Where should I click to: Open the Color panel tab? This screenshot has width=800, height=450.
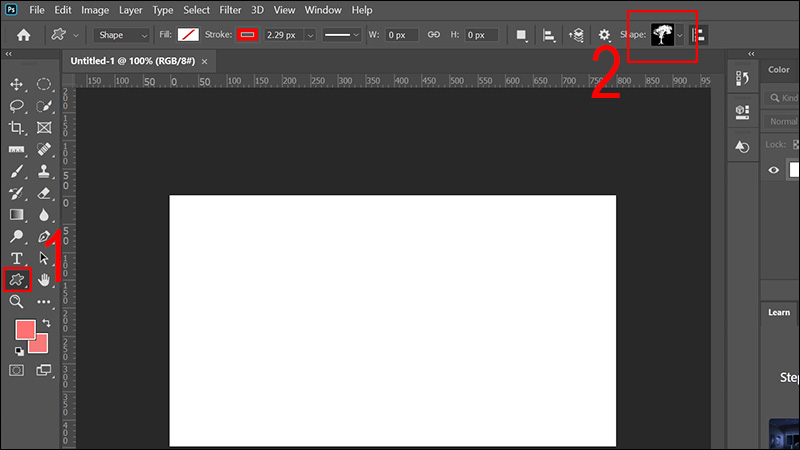[x=779, y=69]
